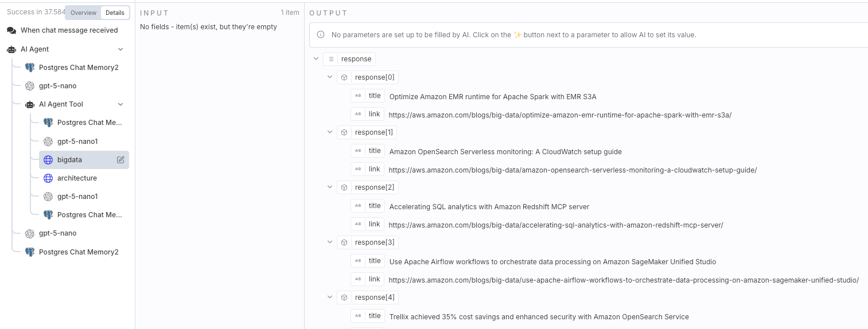Collapse the AI Agent tree node
The image size is (868, 329).
(x=120, y=49)
